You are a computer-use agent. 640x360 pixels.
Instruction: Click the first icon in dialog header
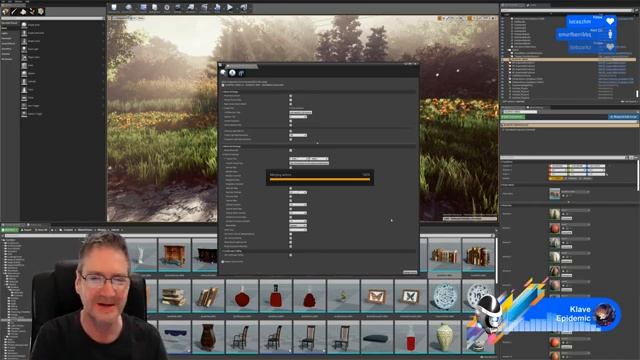[x=223, y=73]
